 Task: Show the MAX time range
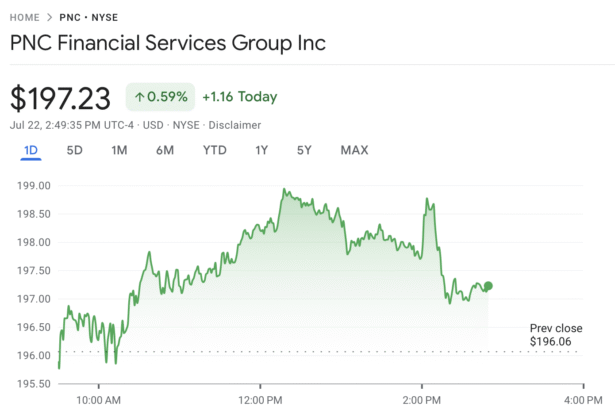pyautogui.click(x=354, y=150)
